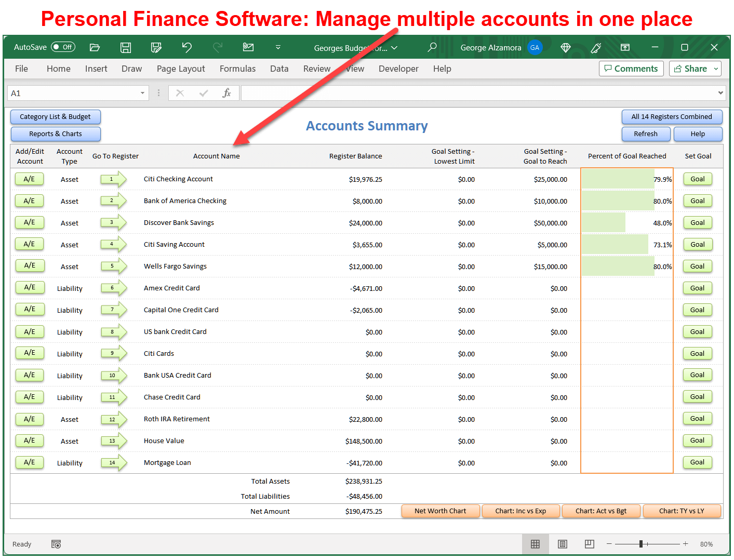Click the Refresh button
This screenshot has width=734, height=560.
[646, 134]
